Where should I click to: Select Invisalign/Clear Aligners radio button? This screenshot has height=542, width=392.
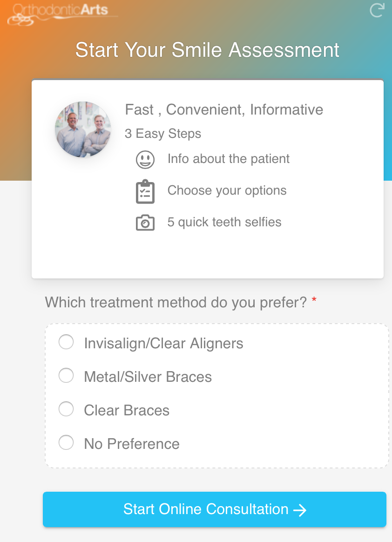click(66, 342)
